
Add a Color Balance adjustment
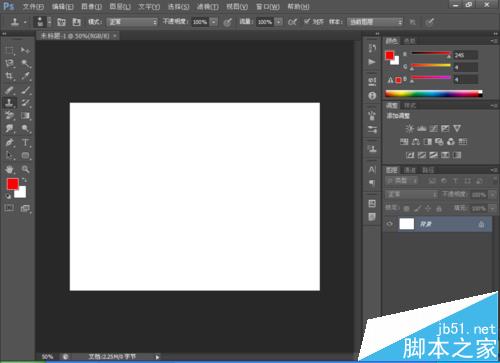tap(416, 142)
